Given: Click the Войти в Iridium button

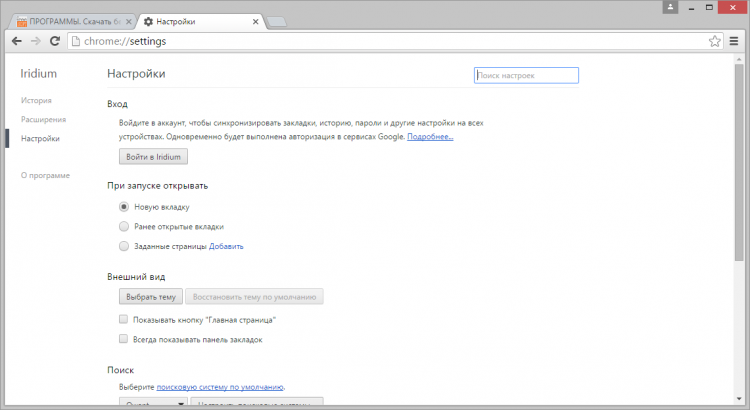Looking at the screenshot, I should coord(154,156).
